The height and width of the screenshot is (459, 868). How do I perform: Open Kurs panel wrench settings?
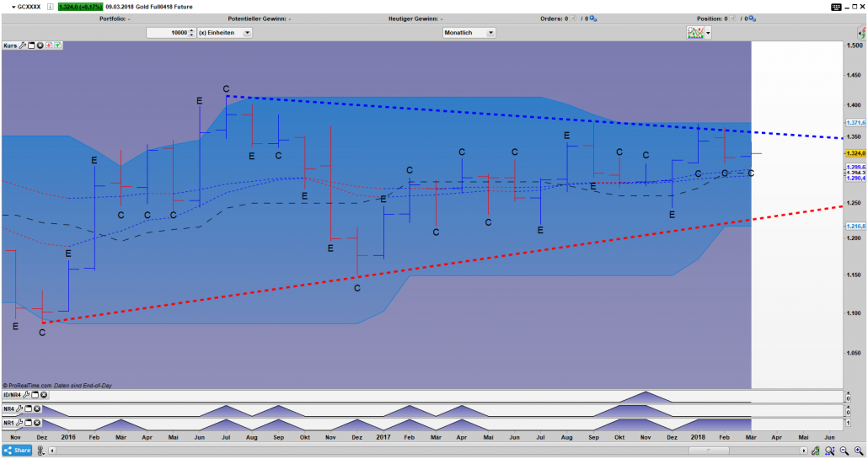(23, 45)
